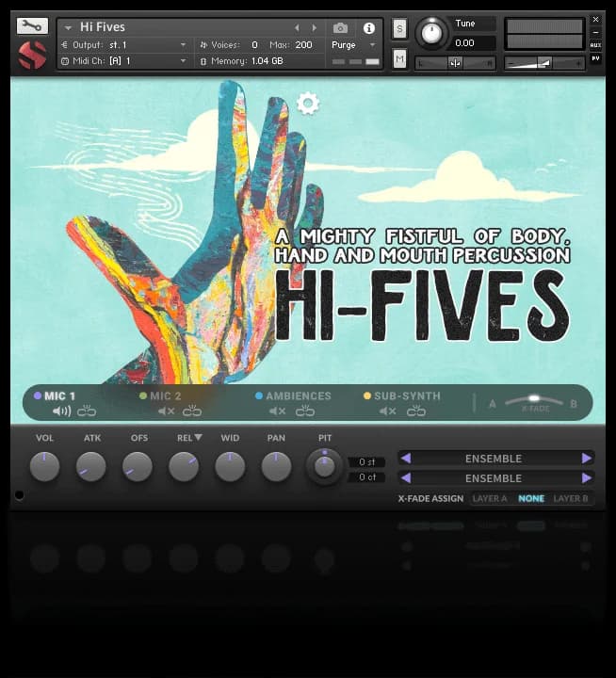This screenshot has height=678, width=616.
Task: Unmute the SUB-SYNTH speaker icon
Action: 388,411
